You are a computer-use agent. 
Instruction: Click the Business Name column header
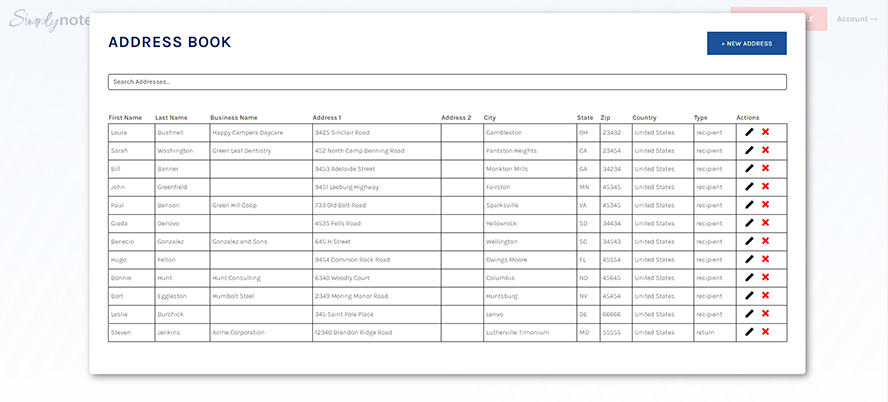click(x=233, y=118)
